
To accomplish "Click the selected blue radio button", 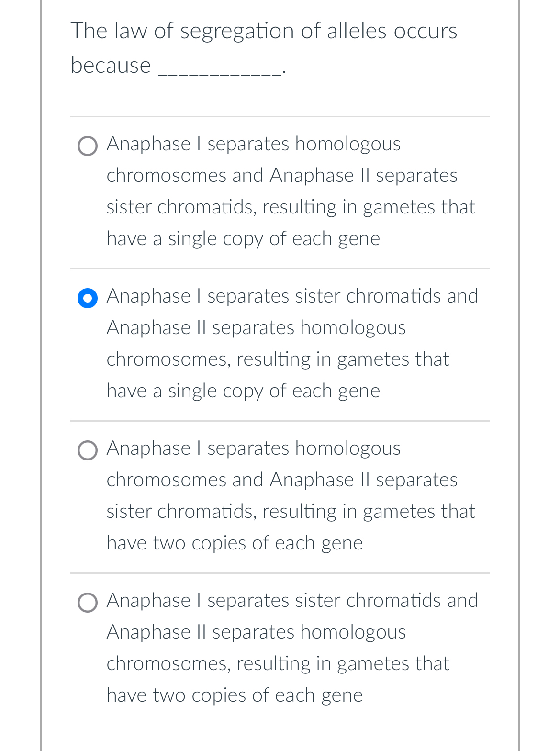I will [88, 298].
